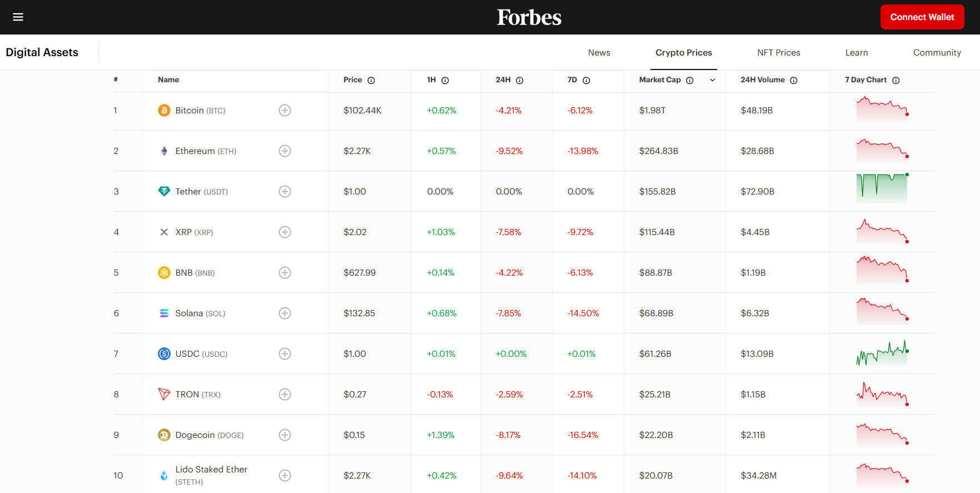The width and height of the screenshot is (980, 493).
Task: Open the Solana (SOL) name link
Action: coord(200,313)
